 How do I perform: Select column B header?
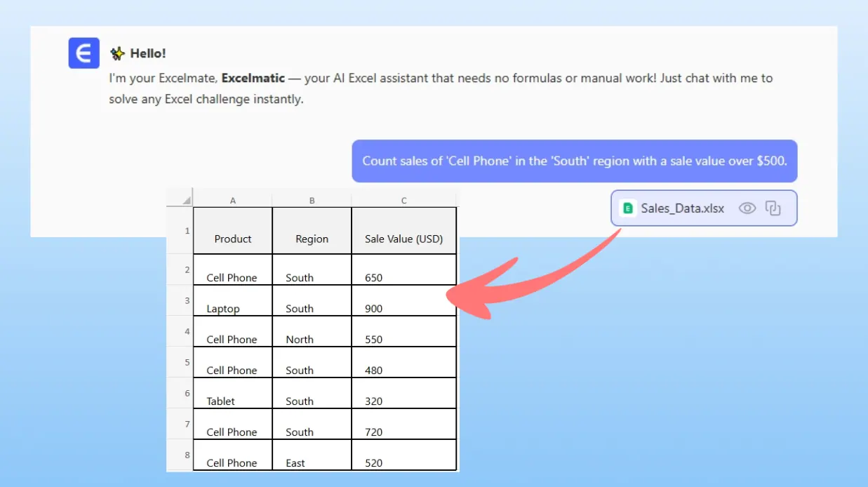(312, 200)
